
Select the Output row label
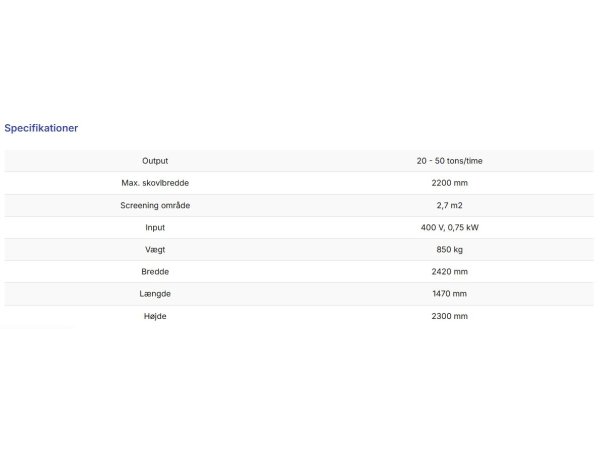tap(155, 160)
